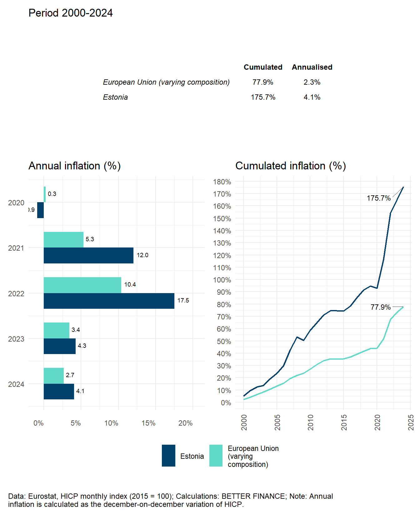Select the EU 2.7 bar for 2024

point(53,376)
